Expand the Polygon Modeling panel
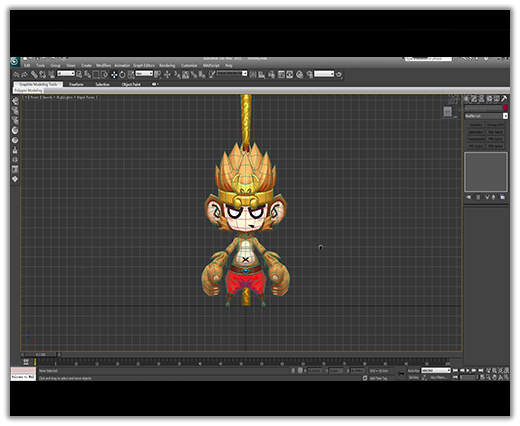Image resolution: width=520 pixels, height=426 pixels. click(28, 91)
